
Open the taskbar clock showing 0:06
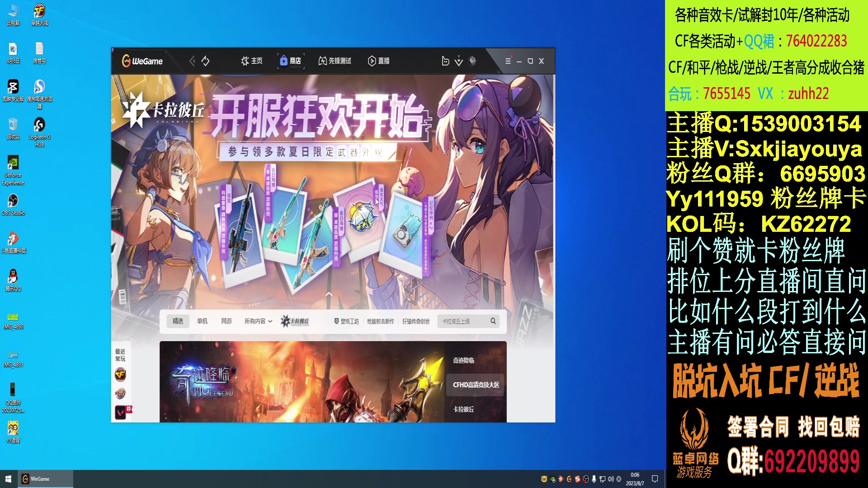coord(635,479)
